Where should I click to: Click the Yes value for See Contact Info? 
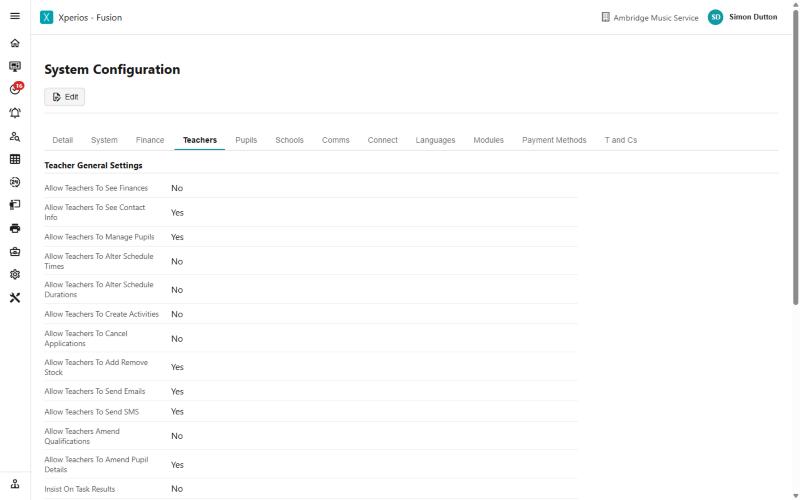pos(177,213)
